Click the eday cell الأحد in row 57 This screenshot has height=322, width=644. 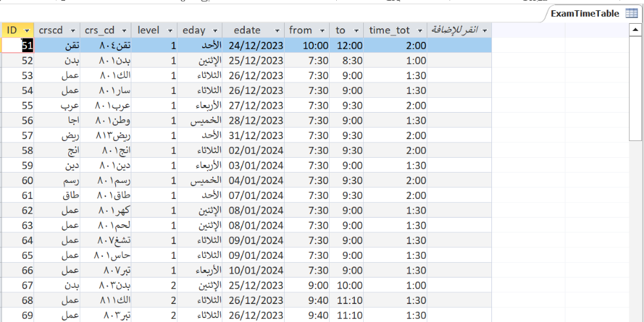tap(200, 135)
